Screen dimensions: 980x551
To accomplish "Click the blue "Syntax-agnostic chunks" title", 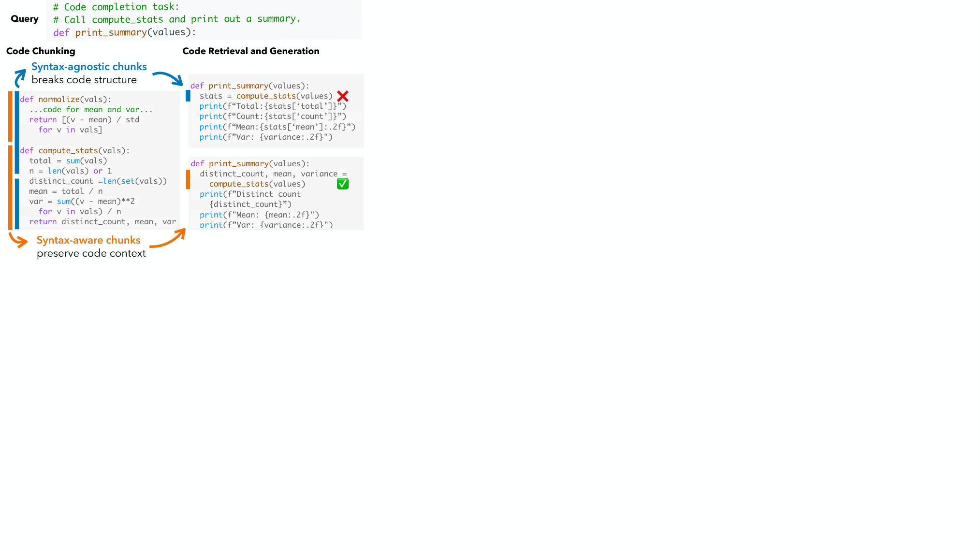I will (89, 67).
